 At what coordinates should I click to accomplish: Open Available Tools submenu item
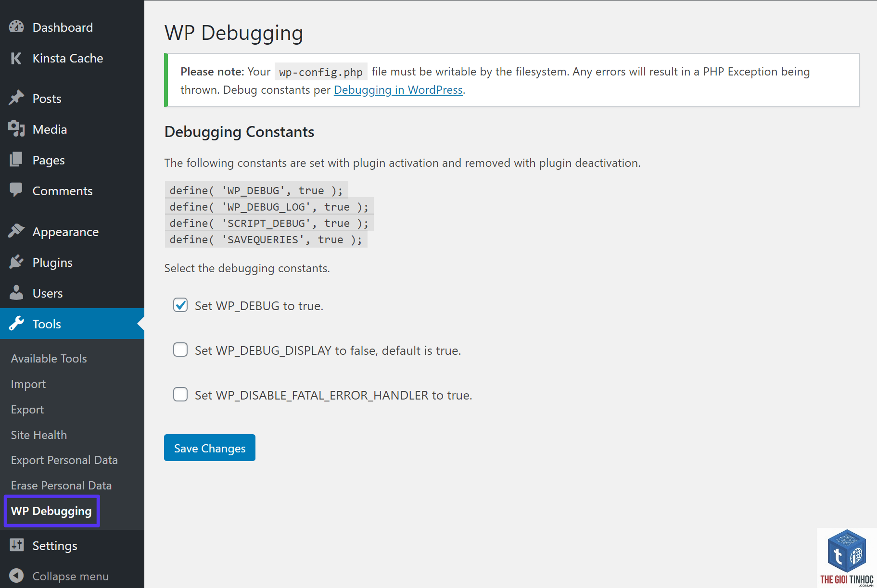pos(49,359)
